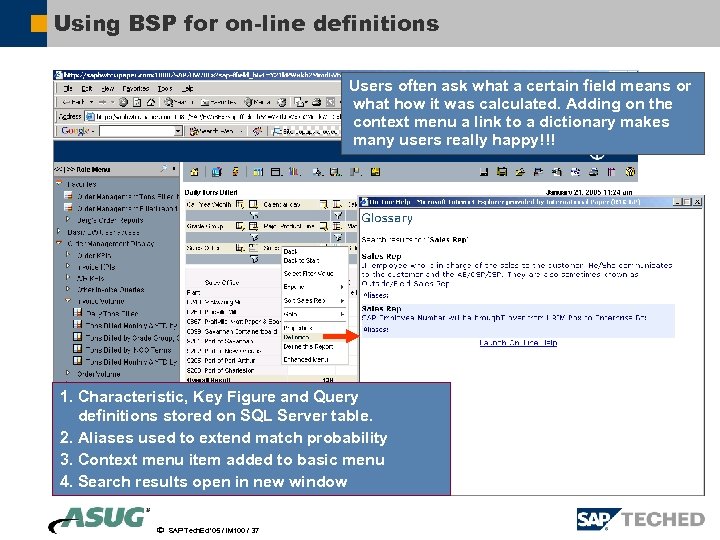Collapse the Invoice Volume folder
The width and height of the screenshot is (720, 540).
(x=68, y=301)
